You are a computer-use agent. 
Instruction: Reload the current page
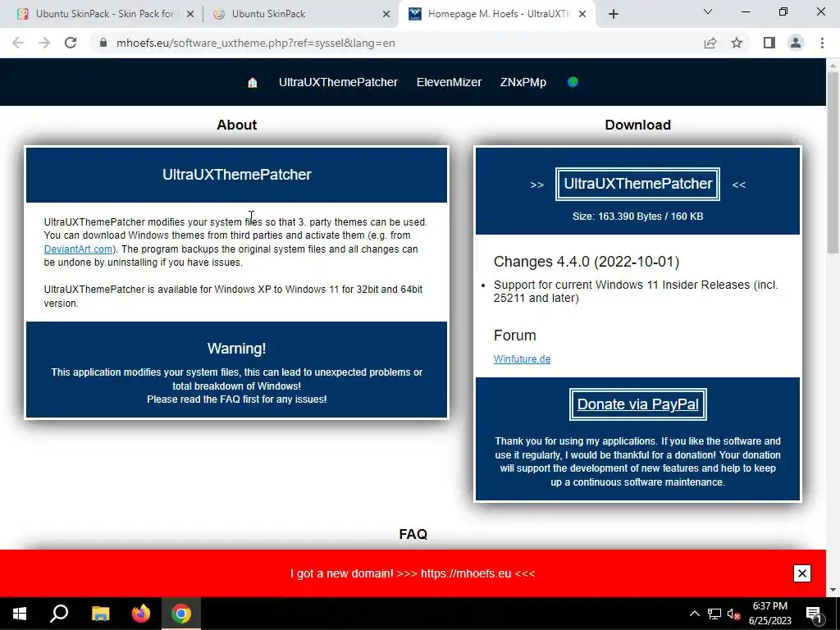point(71,43)
